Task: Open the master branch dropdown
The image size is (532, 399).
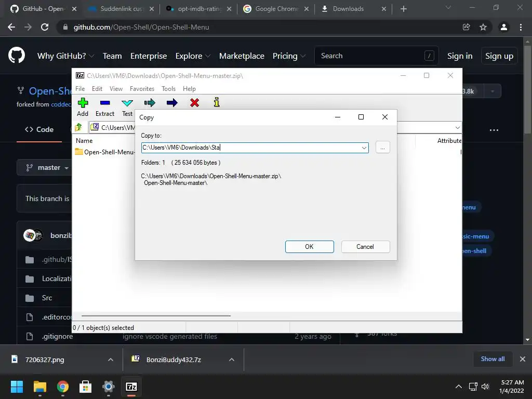Action: (47, 168)
